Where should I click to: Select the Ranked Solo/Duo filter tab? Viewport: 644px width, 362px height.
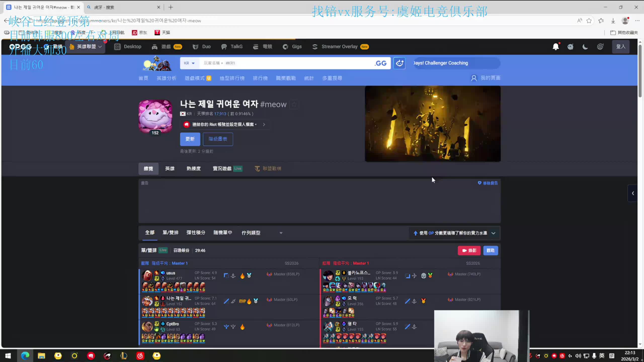tap(170, 233)
